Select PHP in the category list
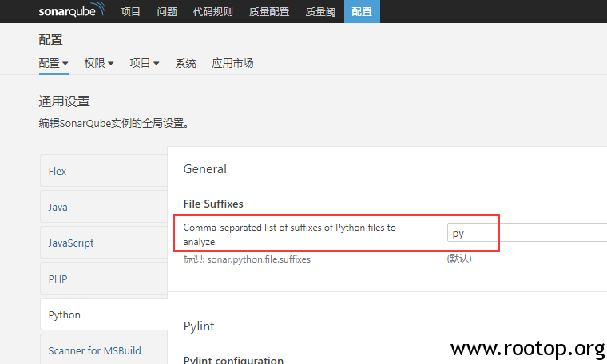The image size is (607, 364). tap(104, 279)
